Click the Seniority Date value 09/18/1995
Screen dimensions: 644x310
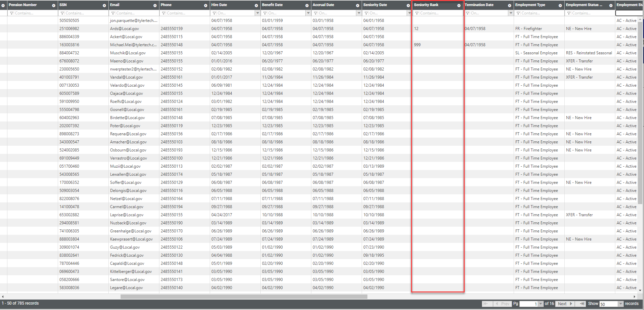[x=374, y=255]
